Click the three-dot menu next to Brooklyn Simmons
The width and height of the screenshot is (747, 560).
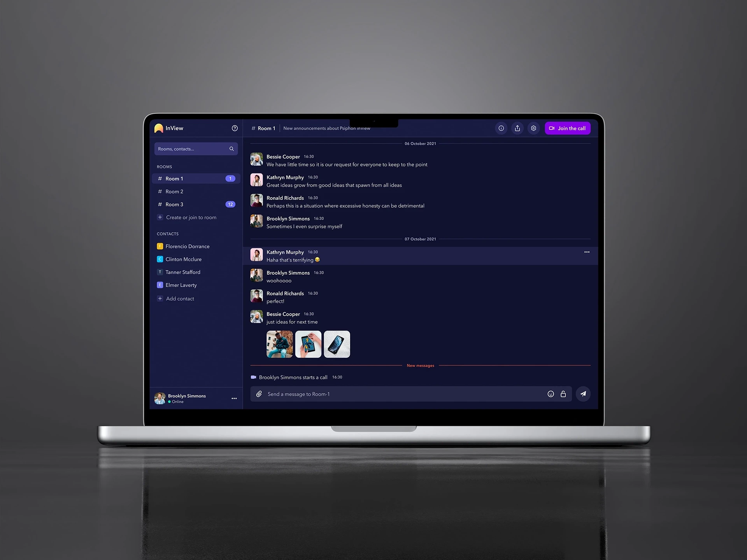coord(232,398)
